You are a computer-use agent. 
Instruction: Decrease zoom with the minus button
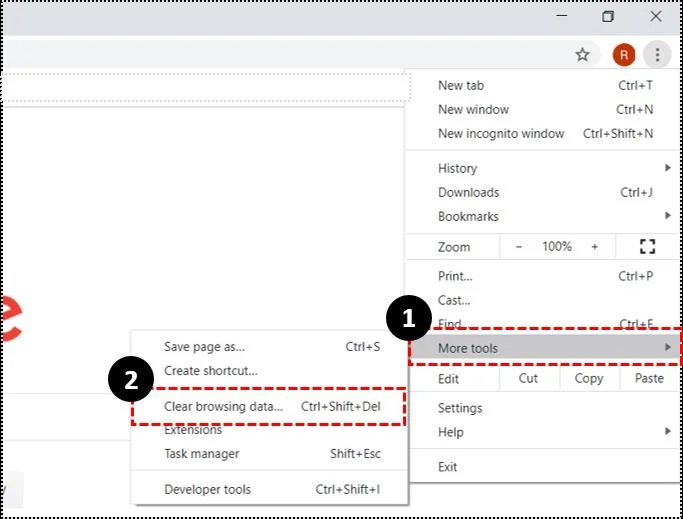[x=518, y=247]
